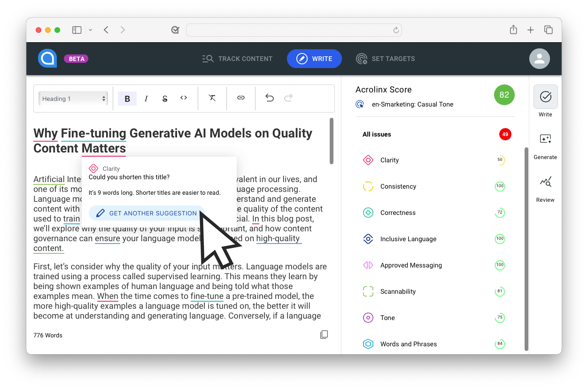The image size is (588, 389).
Task: Switch to the Track Content tab
Action: (237, 59)
